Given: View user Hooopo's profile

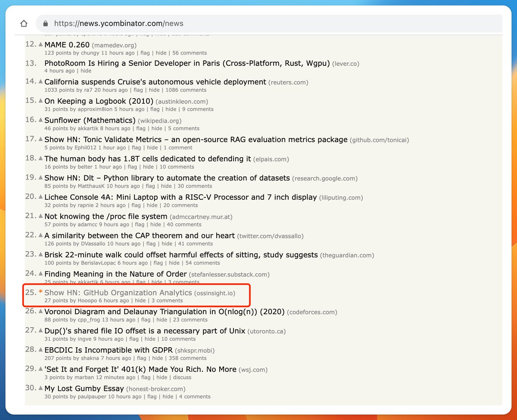Looking at the screenshot, I should click(87, 300).
